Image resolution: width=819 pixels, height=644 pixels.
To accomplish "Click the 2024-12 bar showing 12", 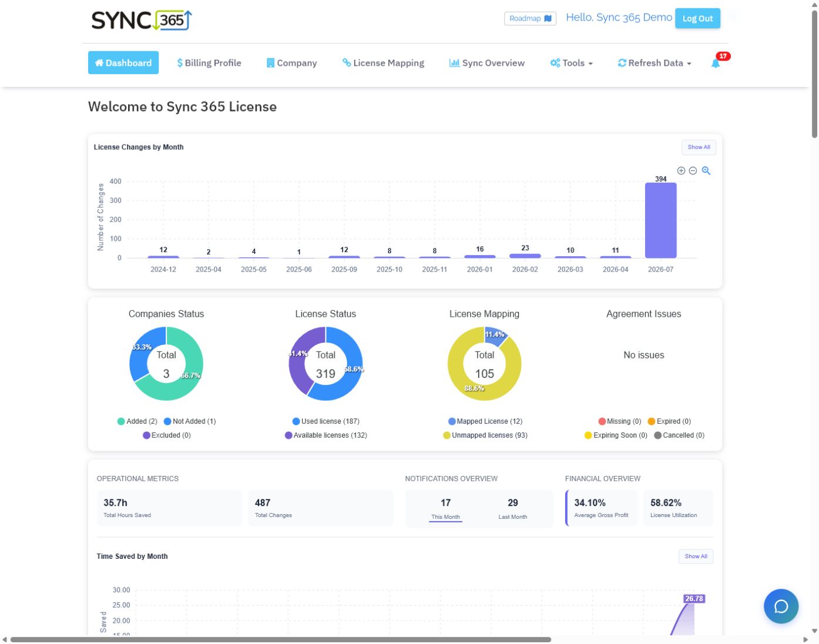I will tap(163, 257).
